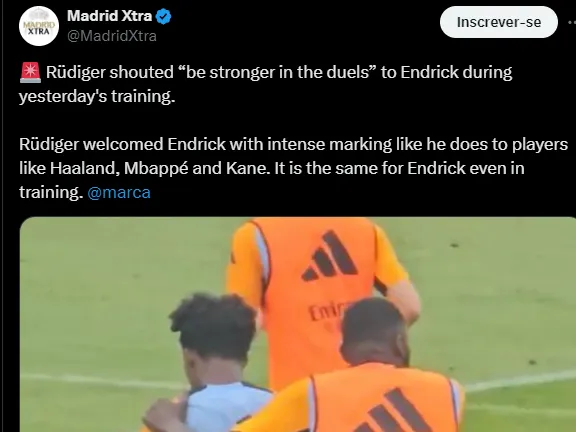Screen dimensions: 576x432
Task: Open the @MadridXtra handle
Action: click(x=112, y=36)
